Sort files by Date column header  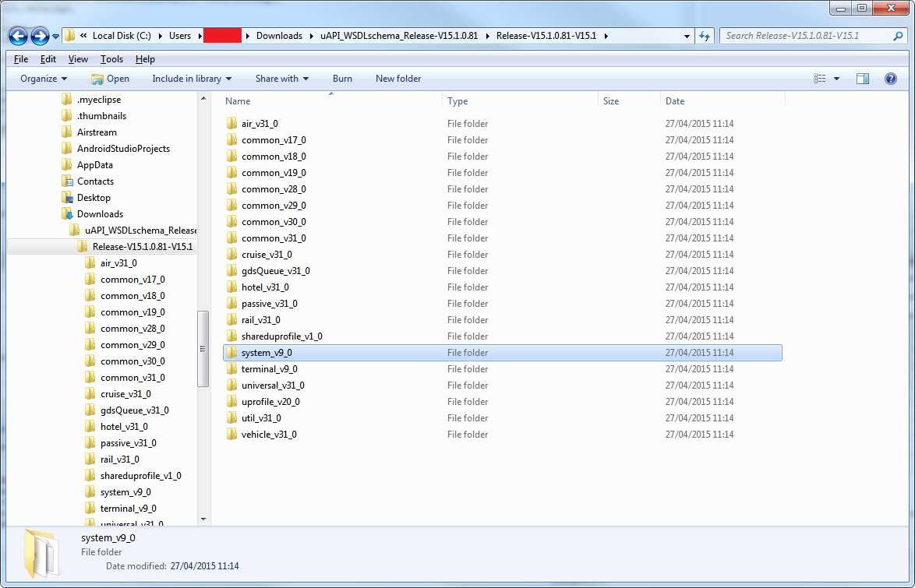coord(675,101)
